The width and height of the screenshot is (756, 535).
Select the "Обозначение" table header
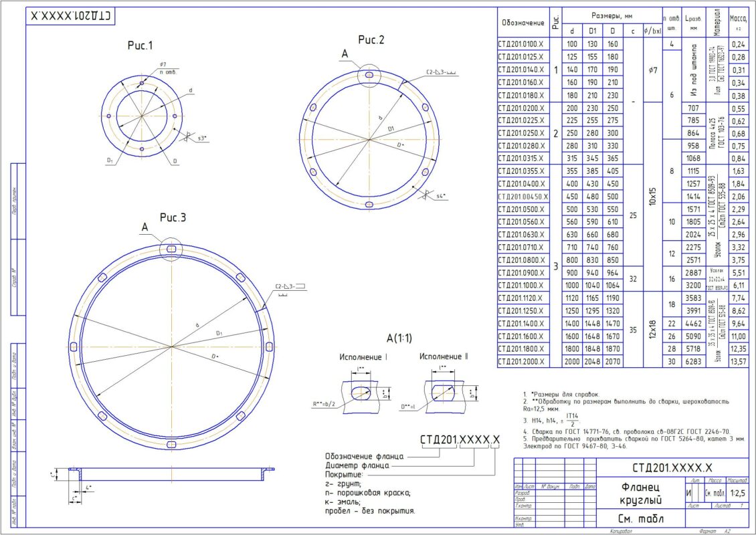click(x=523, y=23)
